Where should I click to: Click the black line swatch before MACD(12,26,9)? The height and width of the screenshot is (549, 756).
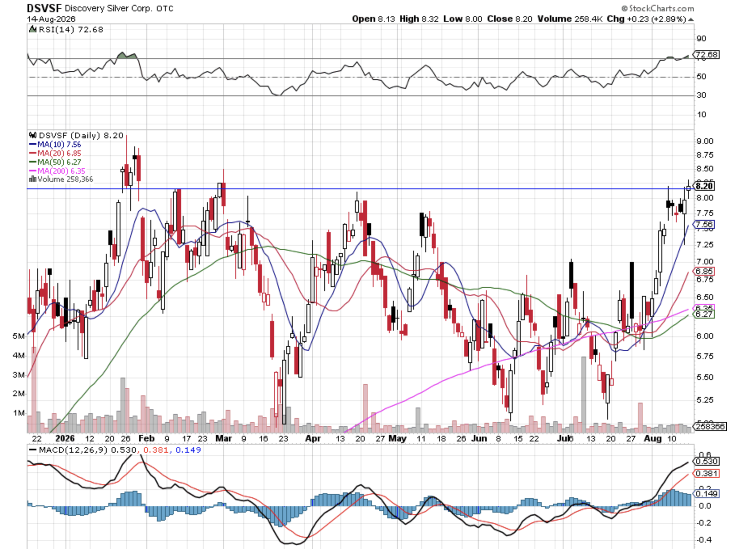click(x=33, y=450)
